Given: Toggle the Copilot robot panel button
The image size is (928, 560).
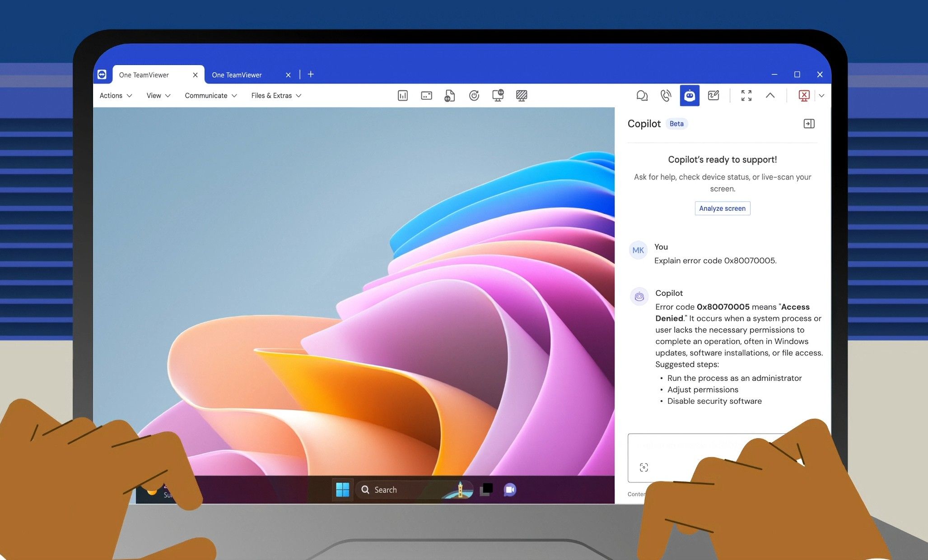Looking at the screenshot, I should [690, 96].
